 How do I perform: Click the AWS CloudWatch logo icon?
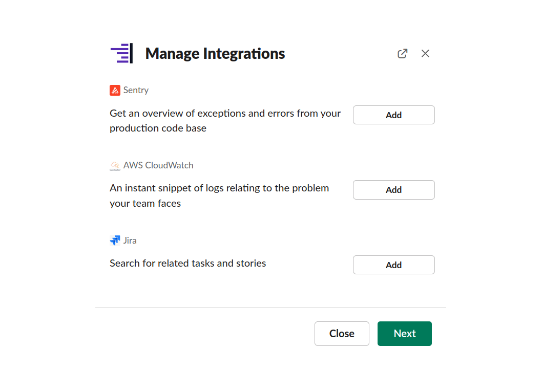click(115, 165)
